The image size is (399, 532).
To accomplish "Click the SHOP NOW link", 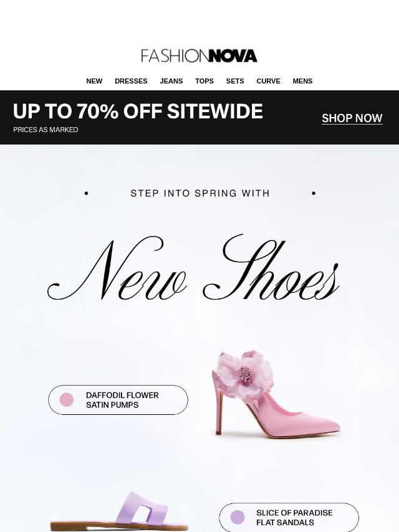I will click(352, 118).
